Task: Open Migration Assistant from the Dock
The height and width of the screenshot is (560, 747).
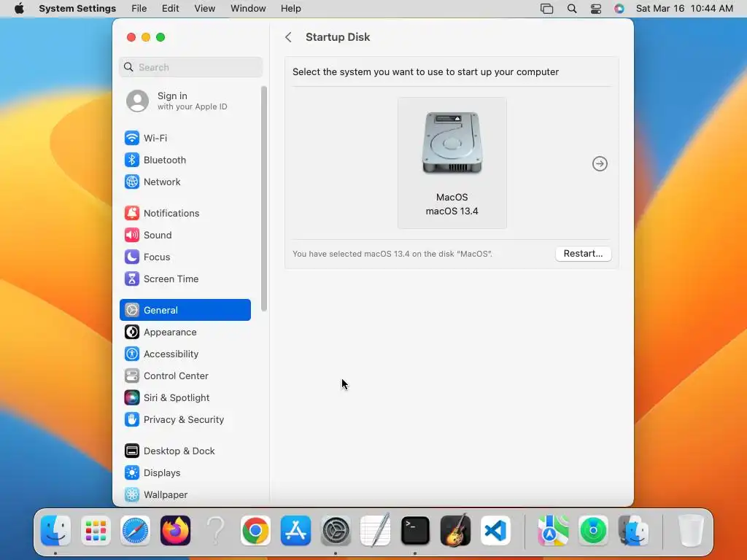Action: [633, 531]
